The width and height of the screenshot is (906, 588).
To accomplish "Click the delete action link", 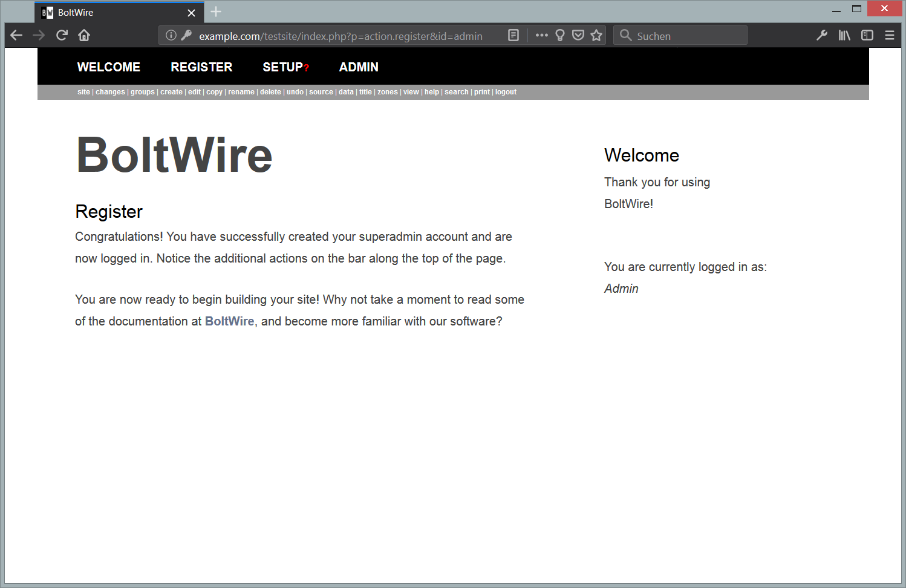I will 270,92.
